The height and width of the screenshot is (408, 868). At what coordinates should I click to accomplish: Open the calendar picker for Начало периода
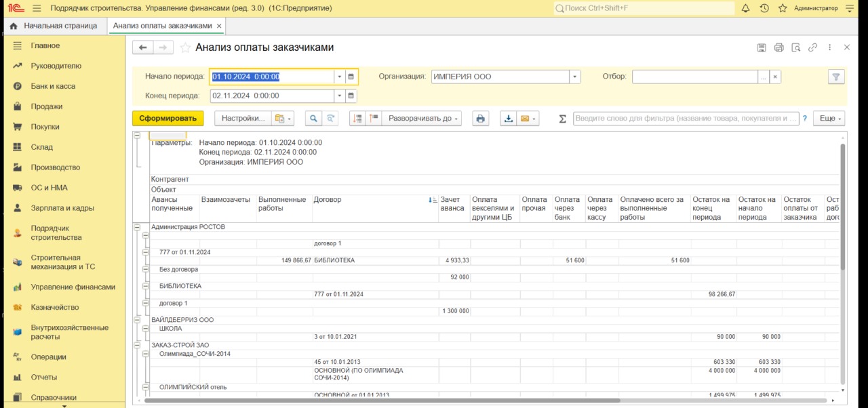click(351, 77)
